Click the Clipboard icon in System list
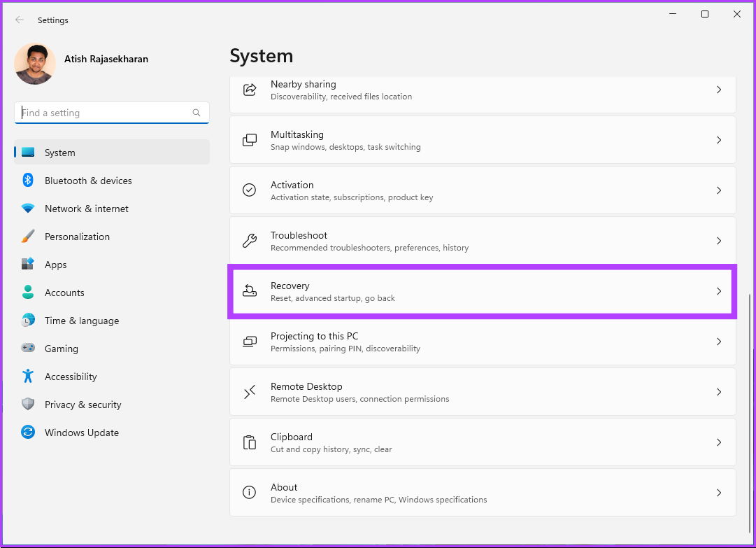This screenshot has height=548, width=756. click(250, 442)
